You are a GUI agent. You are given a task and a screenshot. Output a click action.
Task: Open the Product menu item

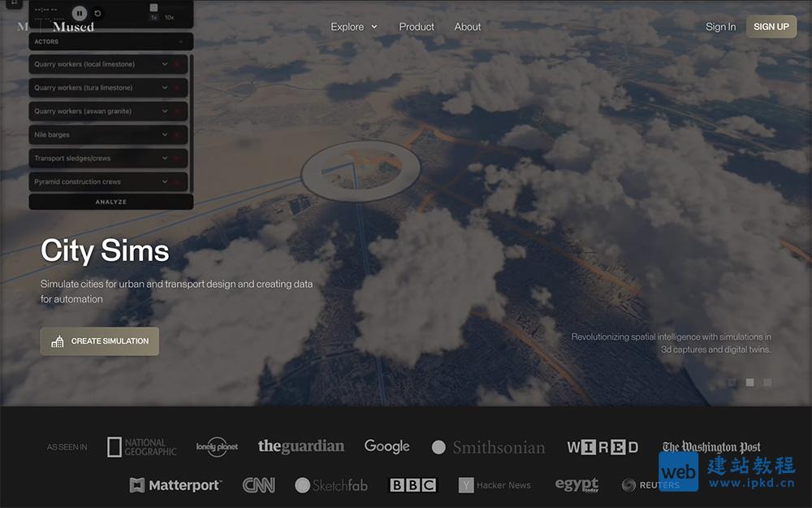click(x=417, y=27)
